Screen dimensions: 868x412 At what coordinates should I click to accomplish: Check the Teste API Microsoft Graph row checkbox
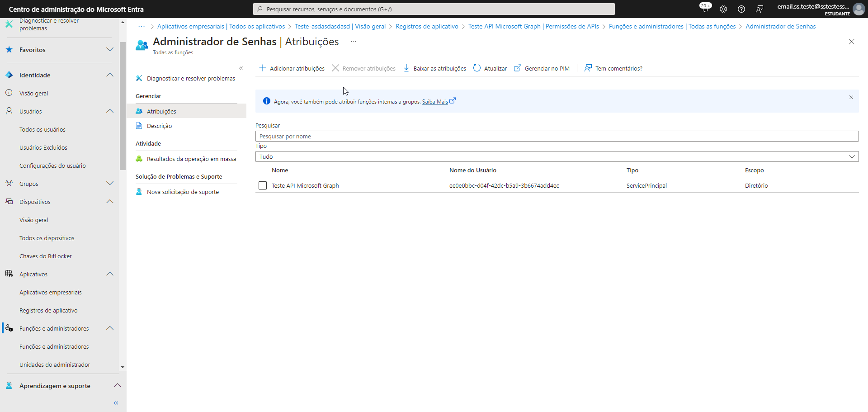[x=263, y=185]
